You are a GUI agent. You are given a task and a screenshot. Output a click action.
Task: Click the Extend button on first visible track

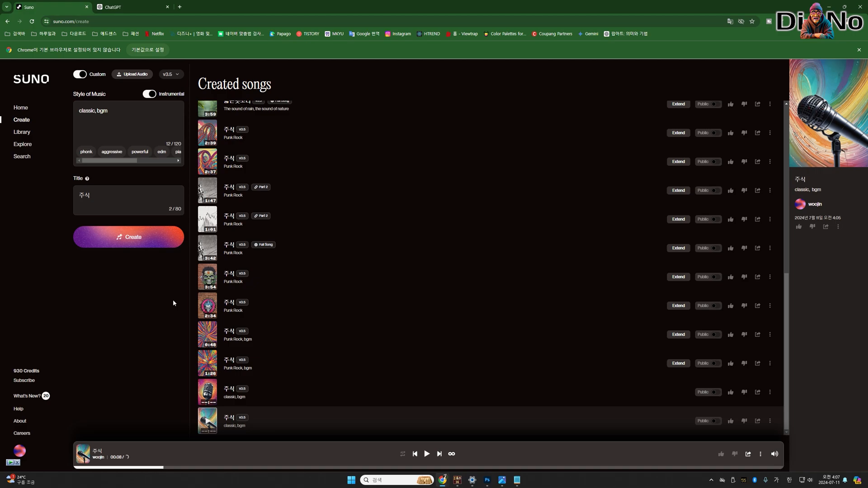coord(678,103)
